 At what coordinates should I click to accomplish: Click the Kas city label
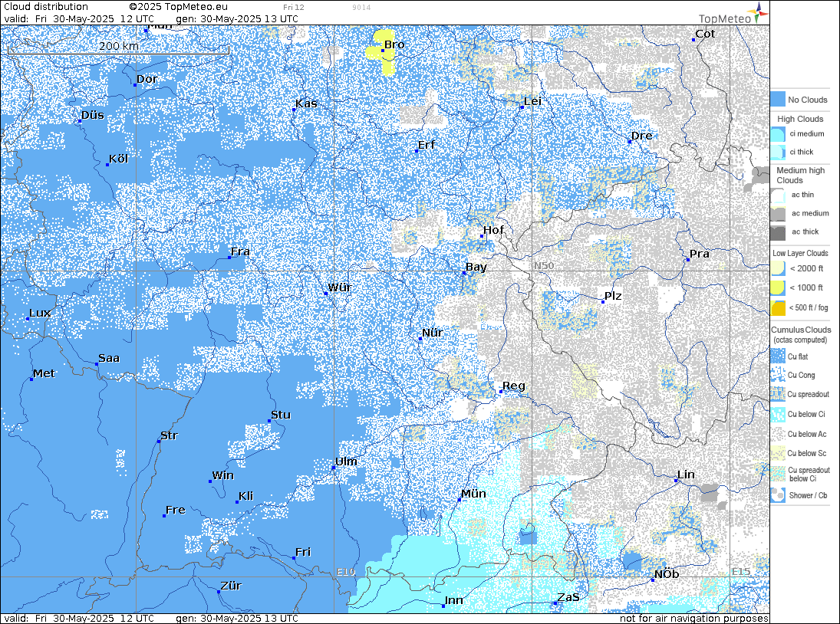306,103
